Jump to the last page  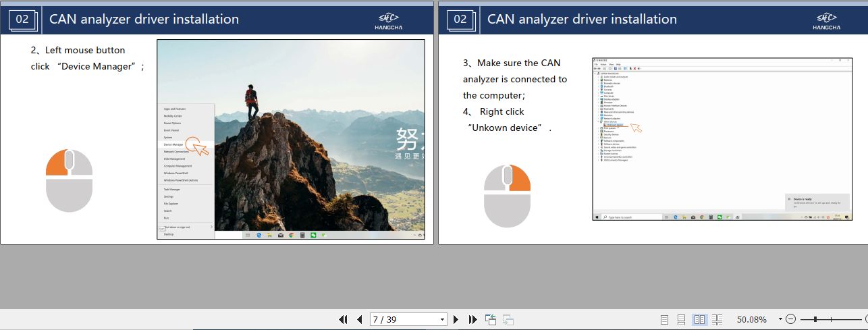pos(472,319)
